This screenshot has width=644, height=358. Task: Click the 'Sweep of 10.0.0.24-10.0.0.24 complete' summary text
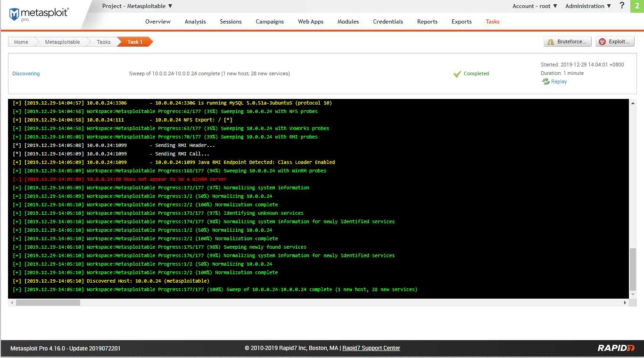pos(209,74)
